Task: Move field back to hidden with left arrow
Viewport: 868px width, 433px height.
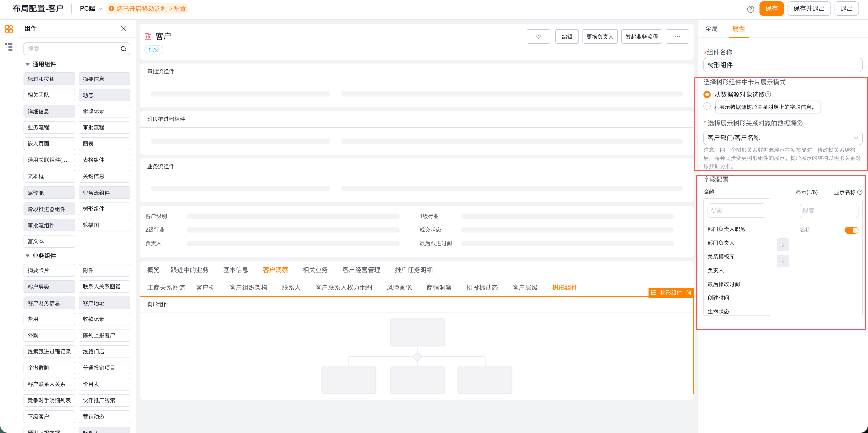Action: [x=783, y=261]
